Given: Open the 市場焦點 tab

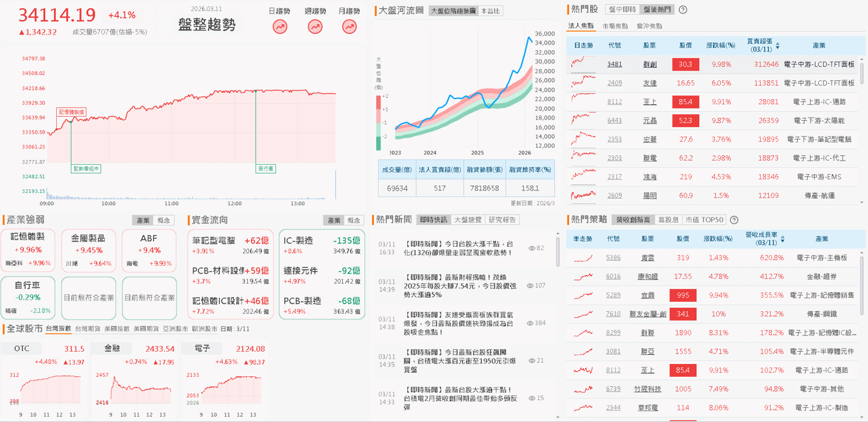Looking at the screenshot, I should [615, 26].
